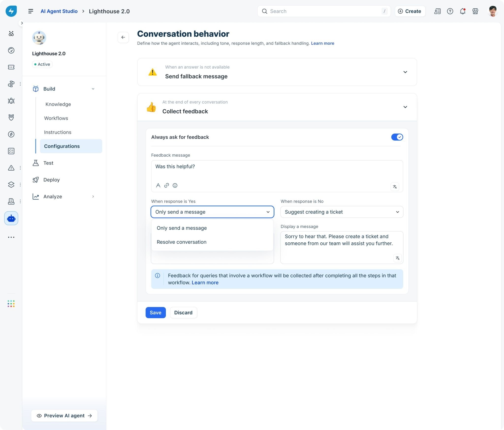The height and width of the screenshot is (430, 504).
Task: Click the help question mark icon
Action: [450, 11]
